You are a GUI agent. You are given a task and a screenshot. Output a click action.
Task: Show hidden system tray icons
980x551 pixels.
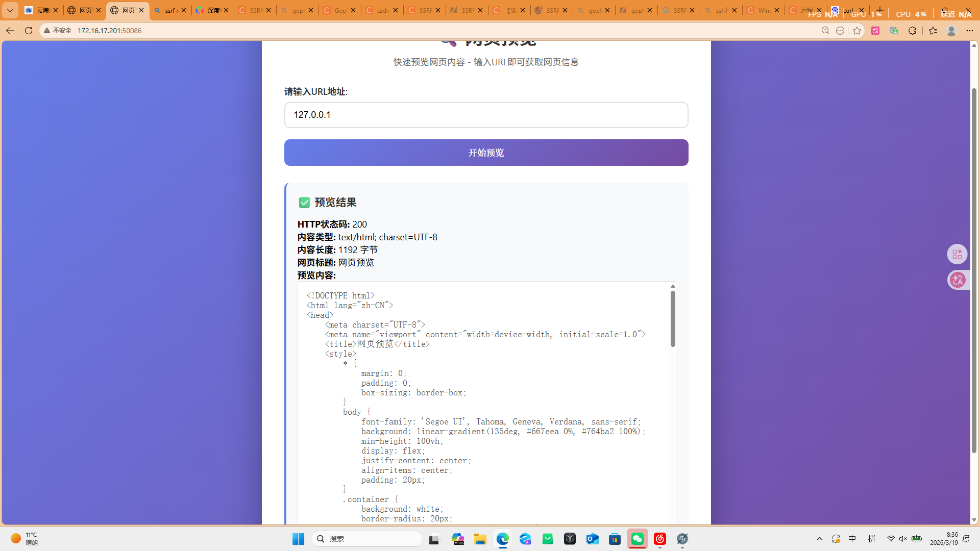(x=820, y=539)
